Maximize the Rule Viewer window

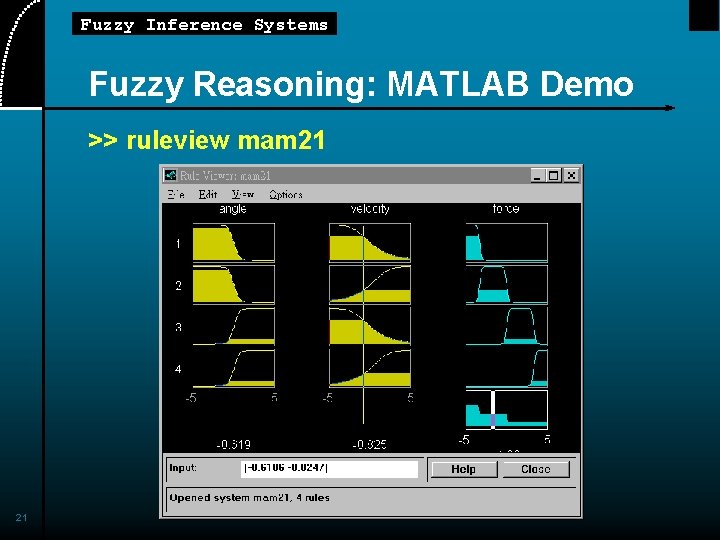click(554, 175)
